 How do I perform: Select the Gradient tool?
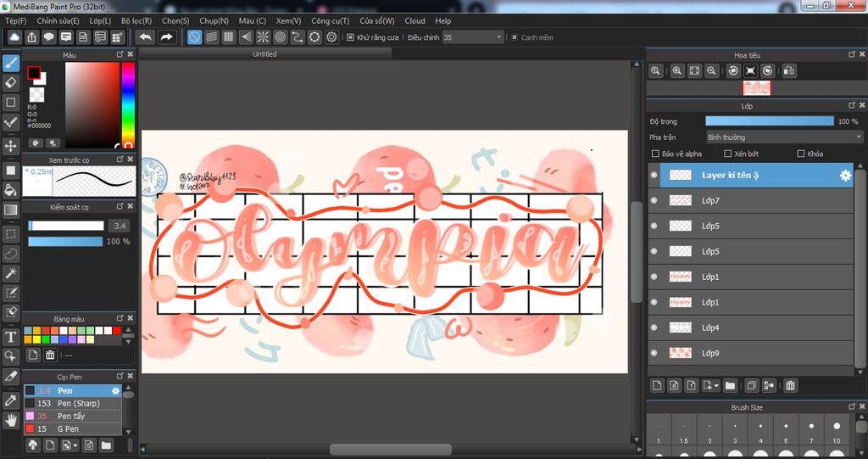click(x=10, y=210)
